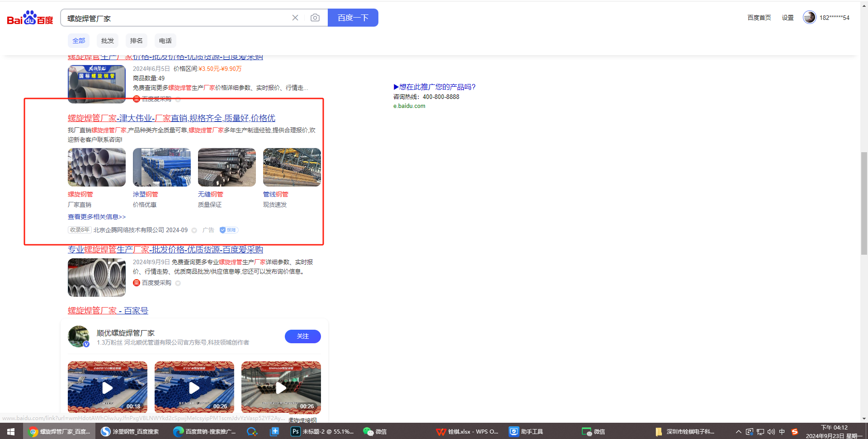This screenshot has width=868, height=439.
Task: Play the middle 00:26 video with blue pipes
Action: [x=194, y=387]
